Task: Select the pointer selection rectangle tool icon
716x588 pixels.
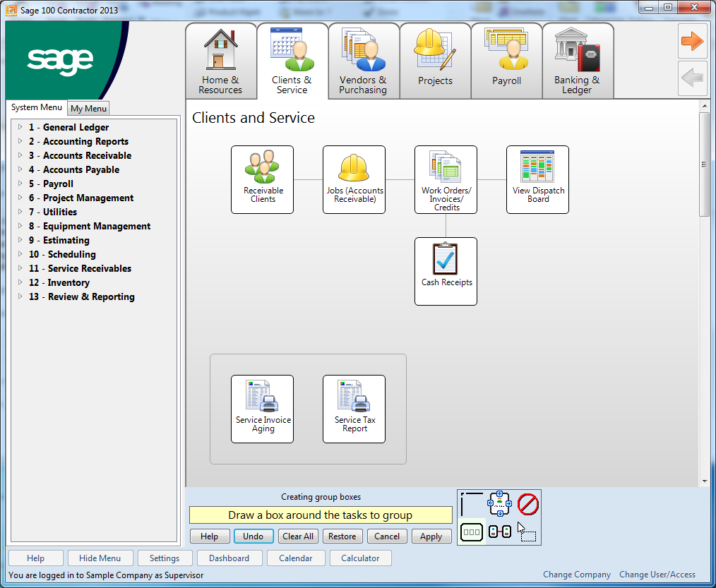Action: 527,532
